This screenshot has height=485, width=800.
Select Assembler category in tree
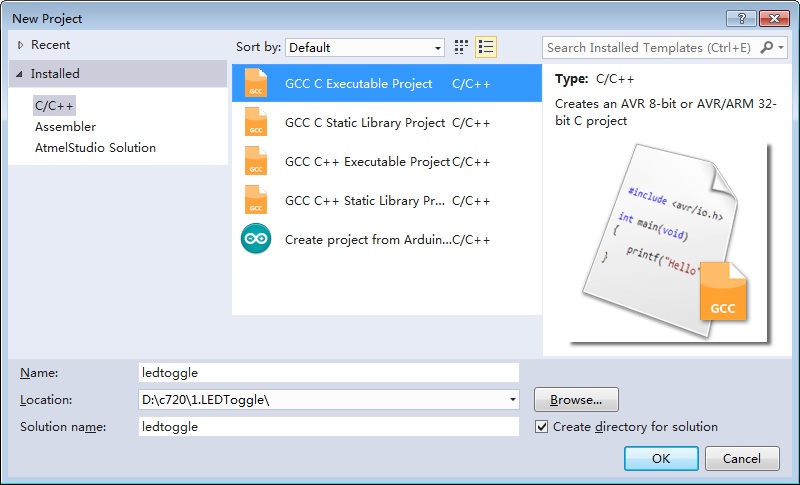(x=65, y=126)
